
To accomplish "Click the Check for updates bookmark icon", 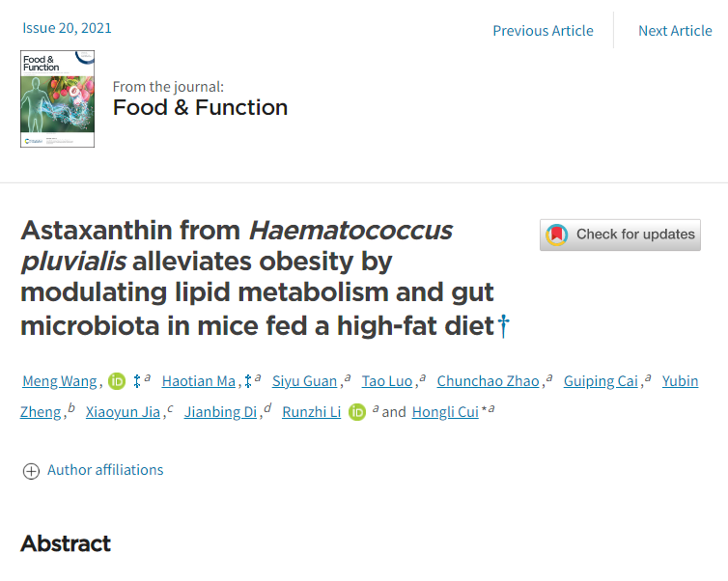I will click(556, 235).
